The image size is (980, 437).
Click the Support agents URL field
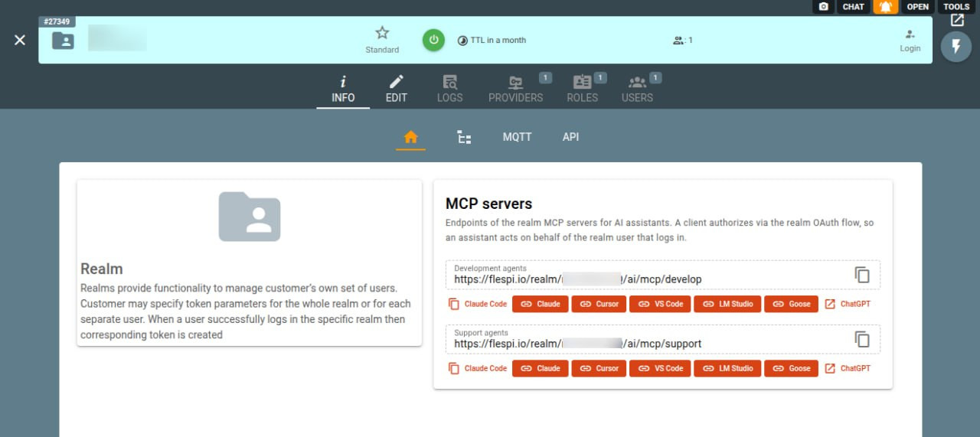(663, 339)
